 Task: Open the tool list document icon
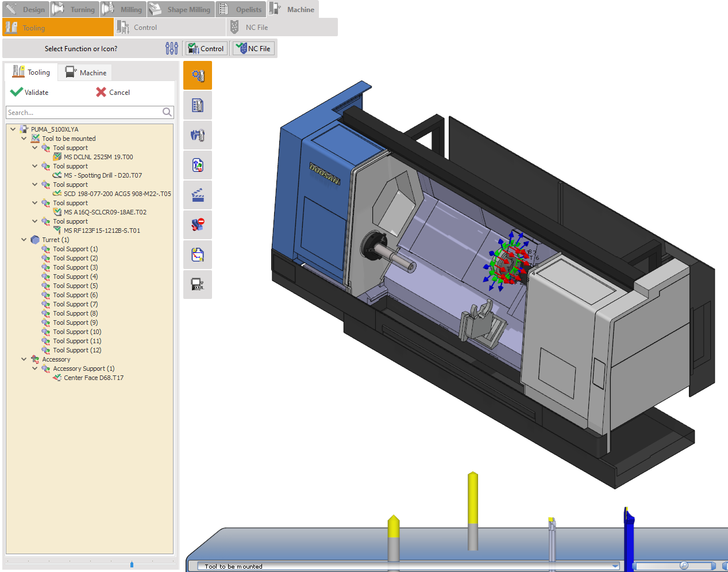tap(198, 105)
